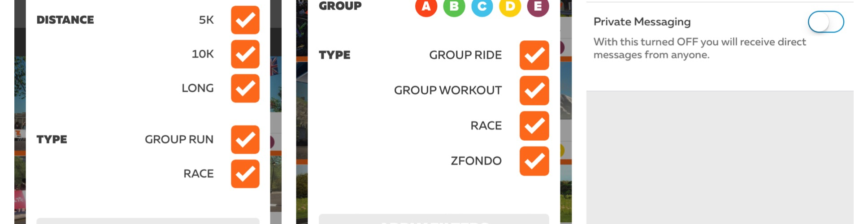Select group C blue circle
Image resolution: width=868 pixels, height=224 pixels.
(x=482, y=7)
